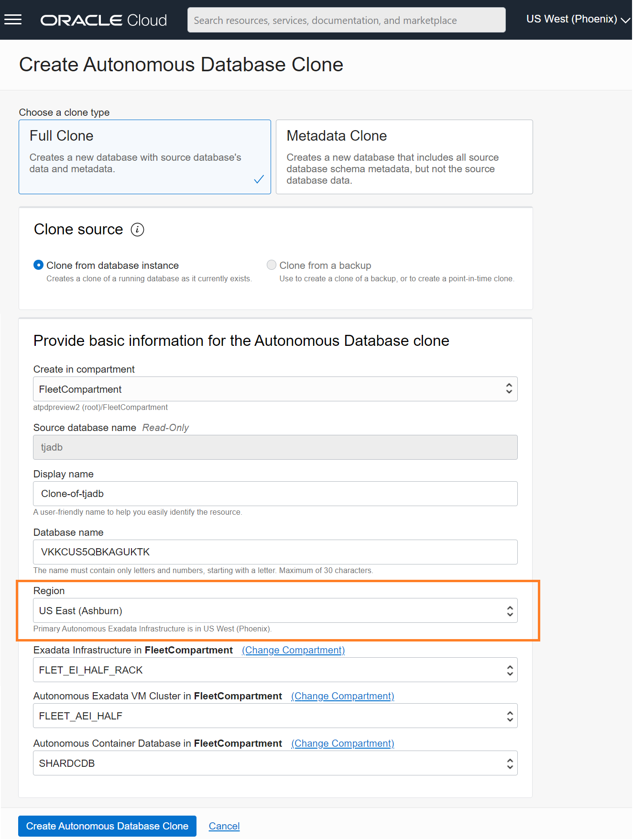Switch clone type to Metadata Clone
633x840 pixels.
coord(404,157)
